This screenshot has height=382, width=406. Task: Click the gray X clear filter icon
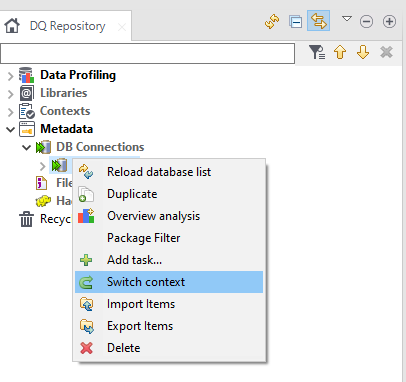[386, 52]
